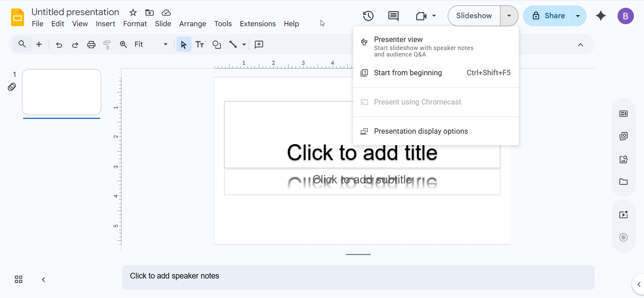Viewport: 644px width, 298px height.
Task: Expand the Share options arrow
Action: 578,16
